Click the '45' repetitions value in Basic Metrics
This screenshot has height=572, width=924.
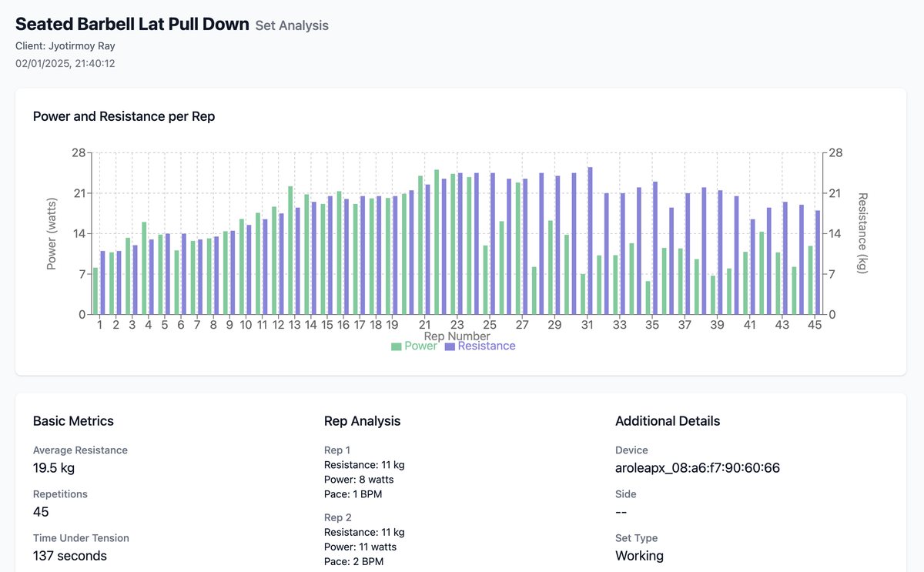(41, 512)
